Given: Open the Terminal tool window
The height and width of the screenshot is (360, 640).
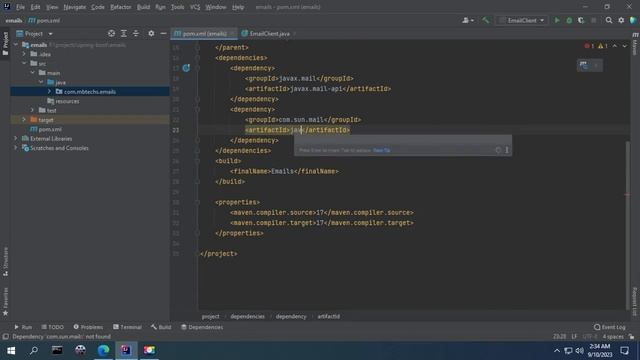Looking at the screenshot, I should click(127, 327).
